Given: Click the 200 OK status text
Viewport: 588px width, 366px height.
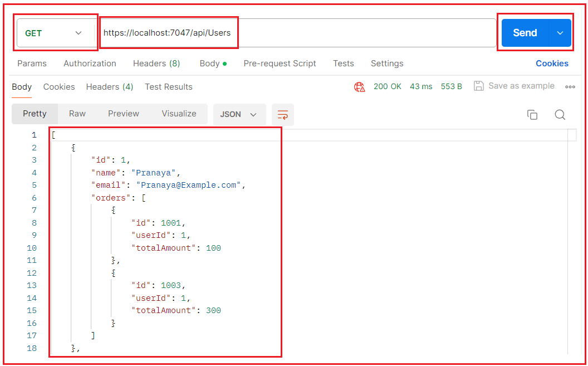Looking at the screenshot, I should click(388, 86).
